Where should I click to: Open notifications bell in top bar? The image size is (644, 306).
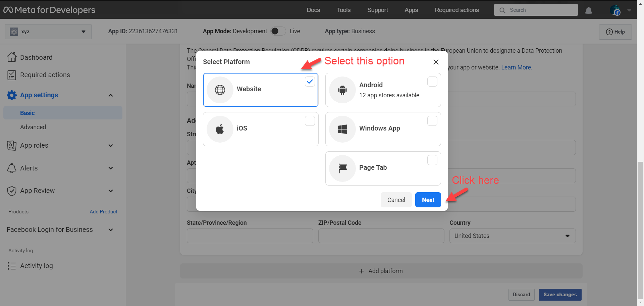(588, 10)
